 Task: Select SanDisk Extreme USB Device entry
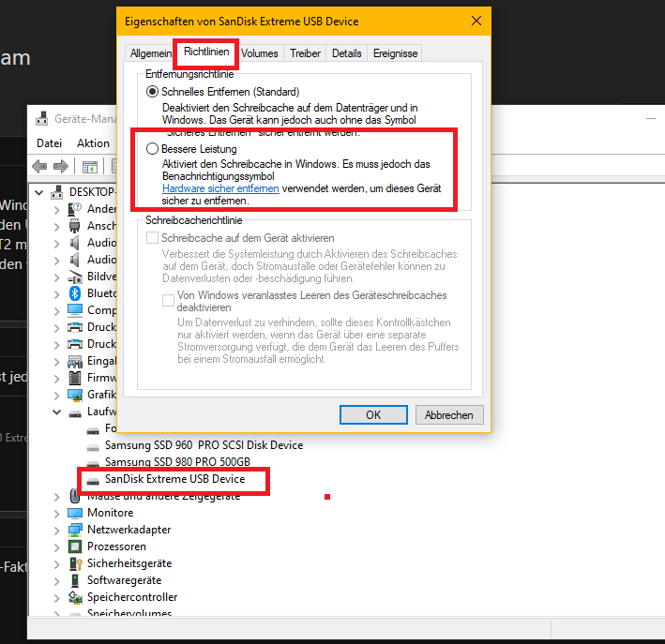click(174, 479)
